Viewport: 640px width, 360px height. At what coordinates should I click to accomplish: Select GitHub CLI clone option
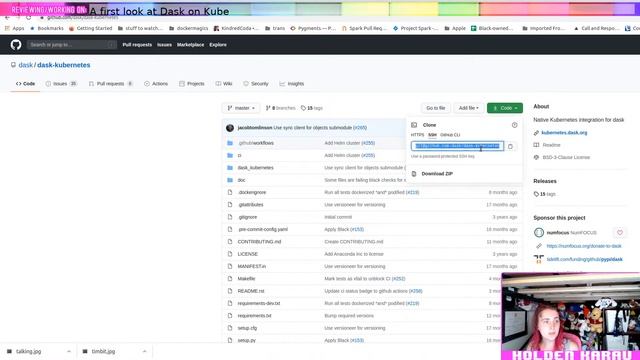click(450, 135)
